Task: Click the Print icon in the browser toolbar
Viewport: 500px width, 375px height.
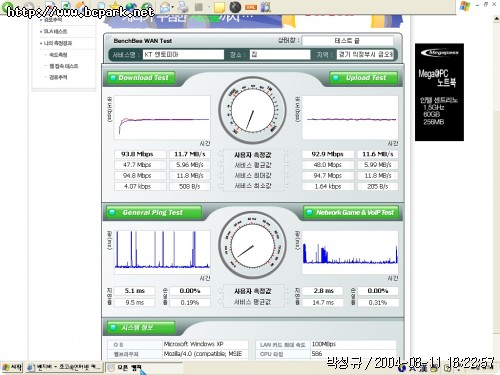Action: pyautogui.click(x=183, y=6)
